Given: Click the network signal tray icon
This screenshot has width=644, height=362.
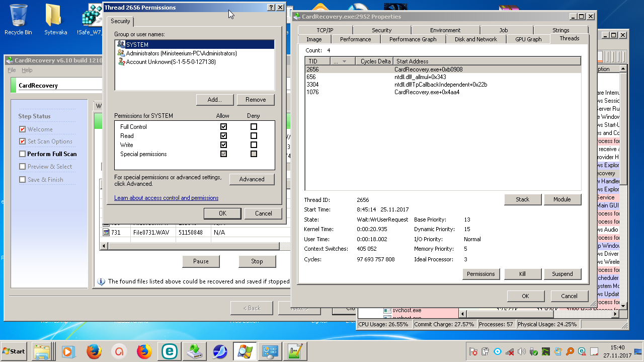Looking at the screenshot, I should click(510, 351).
